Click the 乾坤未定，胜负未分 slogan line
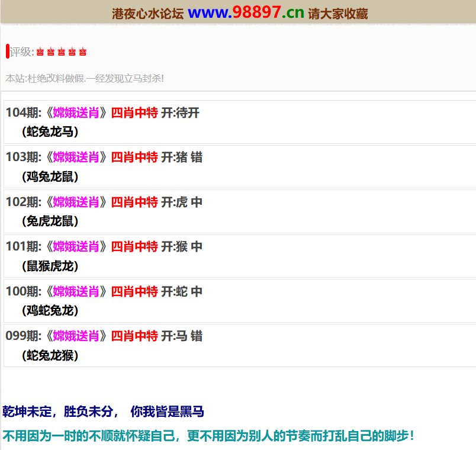 coord(104,412)
